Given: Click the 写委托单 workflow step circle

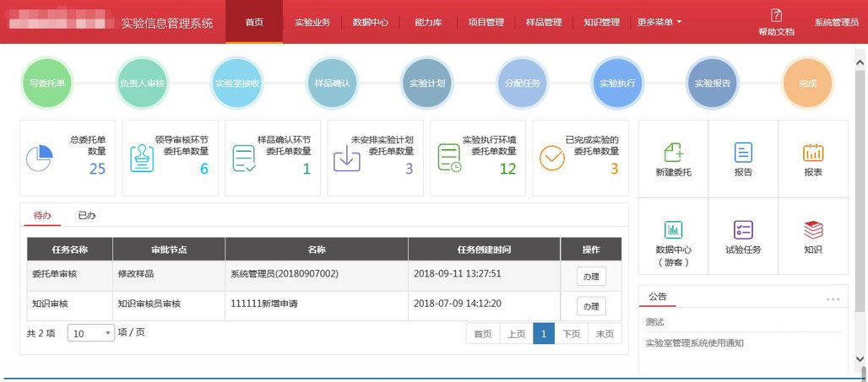Looking at the screenshot, I should [x=46, y=83].
